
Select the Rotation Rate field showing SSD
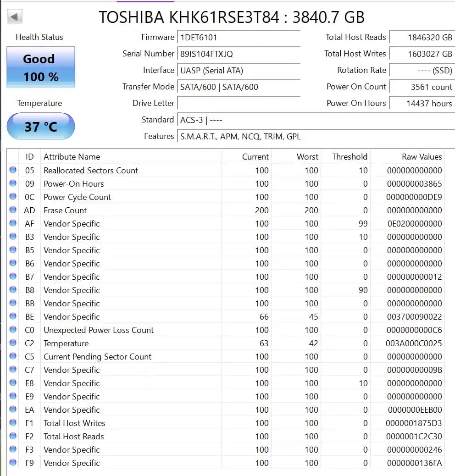[x=422, y=70]
